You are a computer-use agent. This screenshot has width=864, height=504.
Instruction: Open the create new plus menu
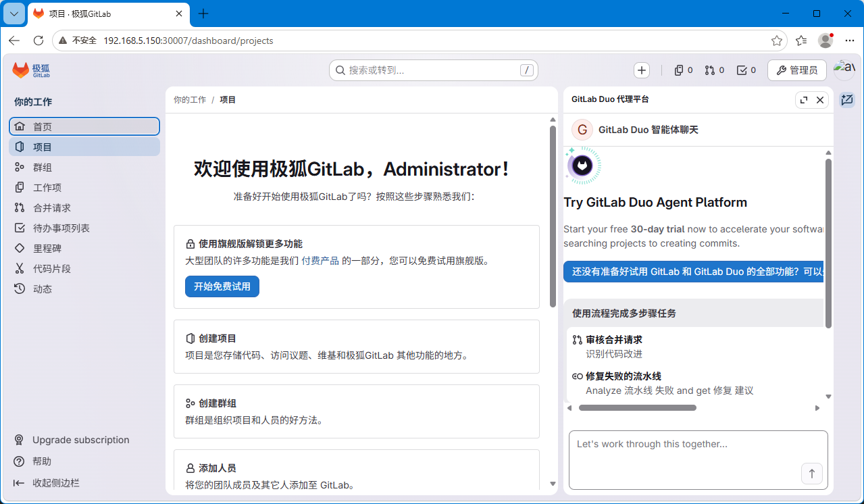click(x=642, y=70)
